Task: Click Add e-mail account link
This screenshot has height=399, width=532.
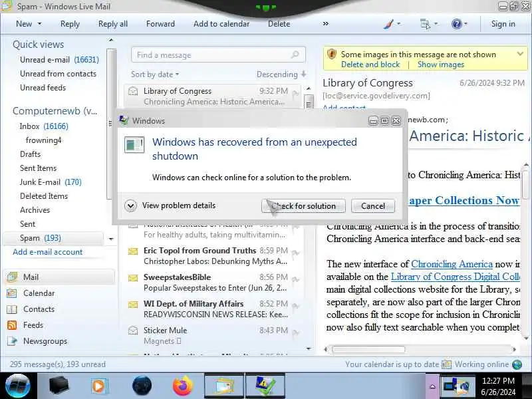Action: pyautogui.click(x=47, y=252)
